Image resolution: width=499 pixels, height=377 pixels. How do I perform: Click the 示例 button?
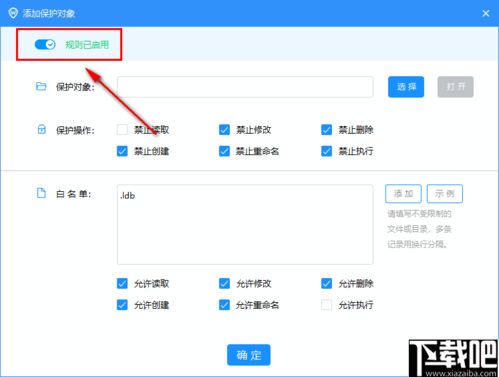point(445,193)
